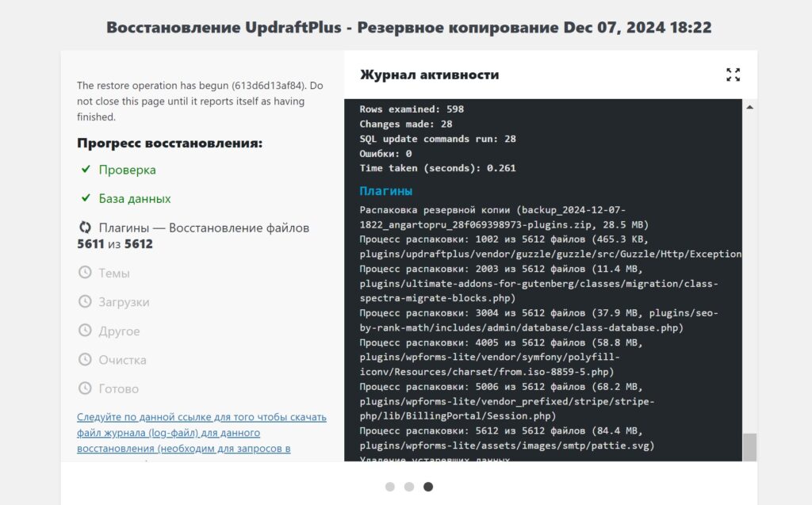The height and width of the screenshot is (505, 812).
Task: Click the clock icon beside Готово
Action: point(85,388)
